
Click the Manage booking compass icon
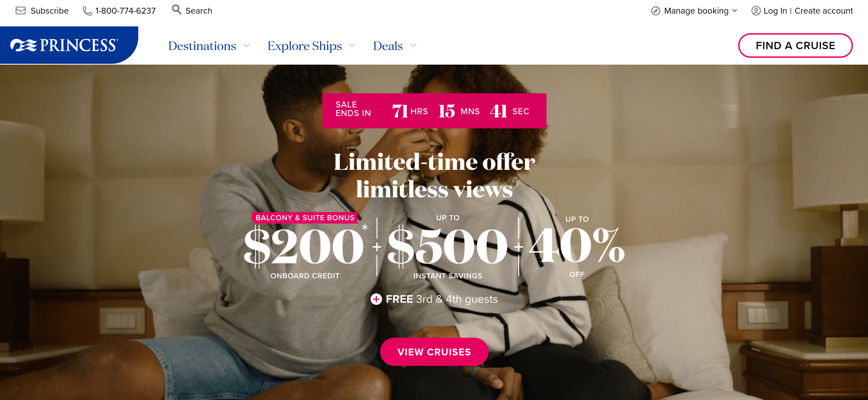[656, 11]
